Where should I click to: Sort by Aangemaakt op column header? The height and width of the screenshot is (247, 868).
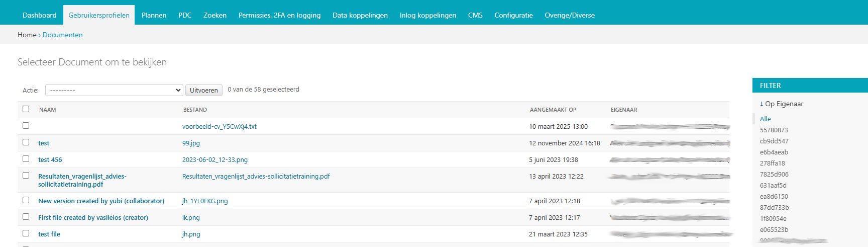(553, 110)
